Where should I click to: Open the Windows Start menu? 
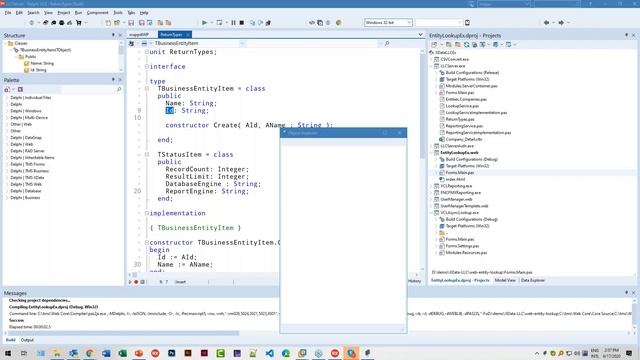(8, 353)
